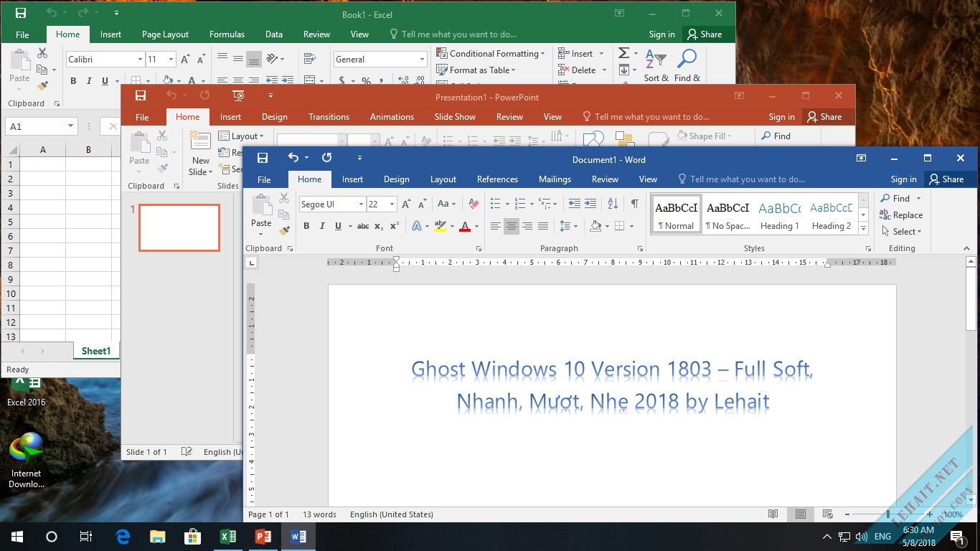Apply yellow text highlight color in Word

click(440, 226)
